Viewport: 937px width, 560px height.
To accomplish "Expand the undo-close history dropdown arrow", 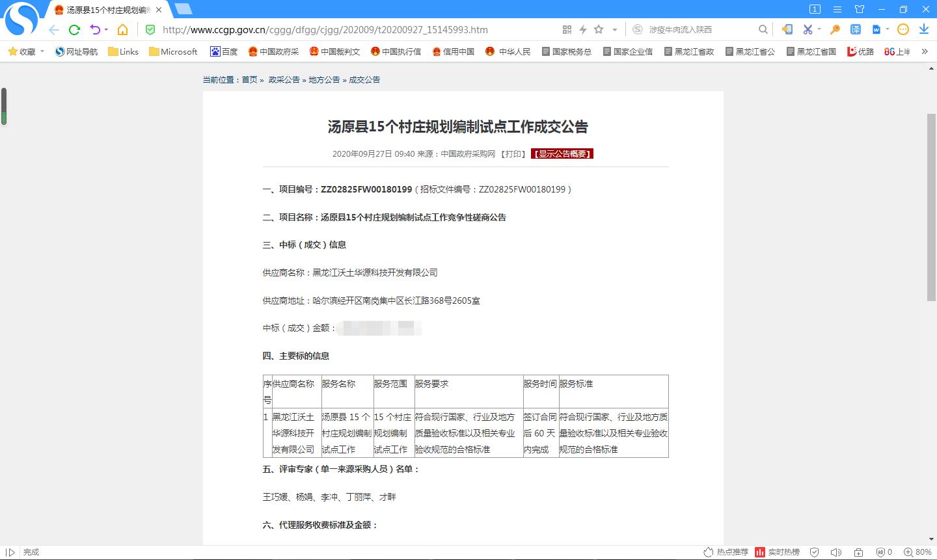I will click(106, 30).
